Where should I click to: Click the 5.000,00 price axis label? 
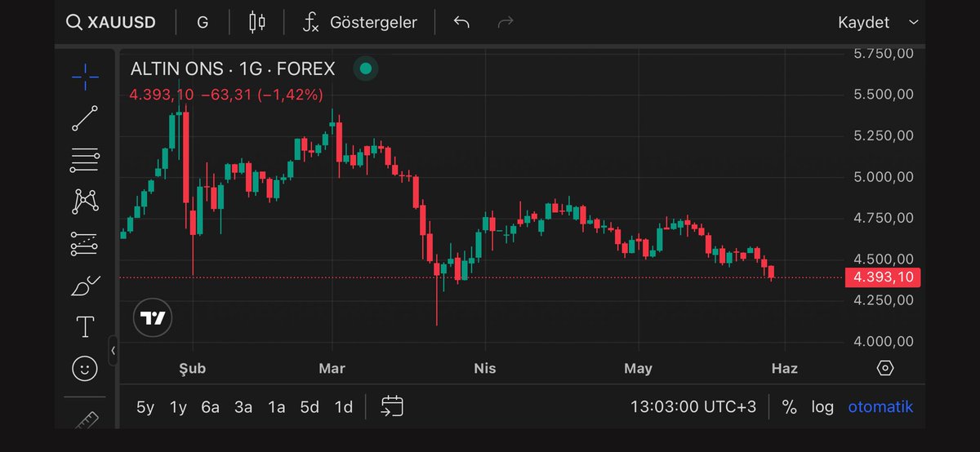pos(884,177)
